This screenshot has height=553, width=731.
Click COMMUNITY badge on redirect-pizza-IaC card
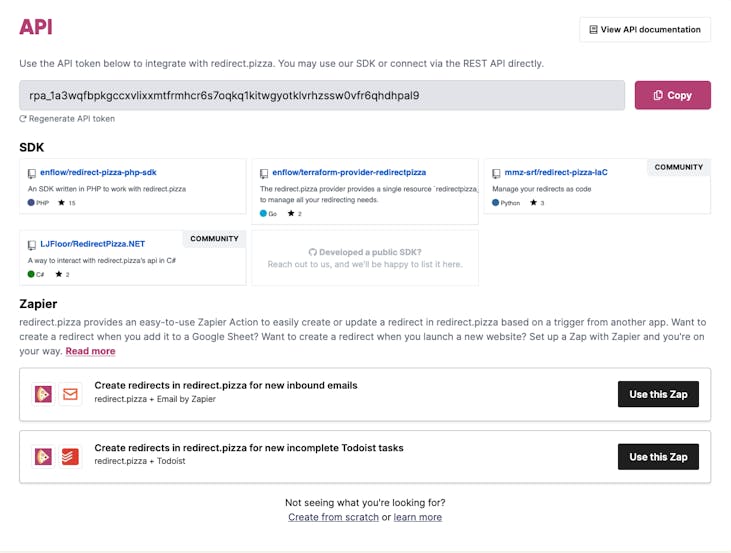679,167
